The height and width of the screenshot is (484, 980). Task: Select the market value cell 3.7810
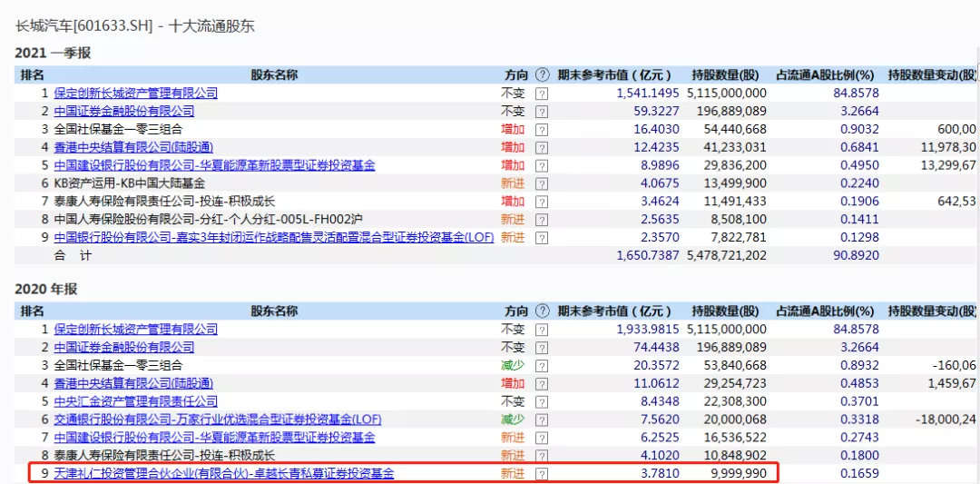click(x=660, y=474)
